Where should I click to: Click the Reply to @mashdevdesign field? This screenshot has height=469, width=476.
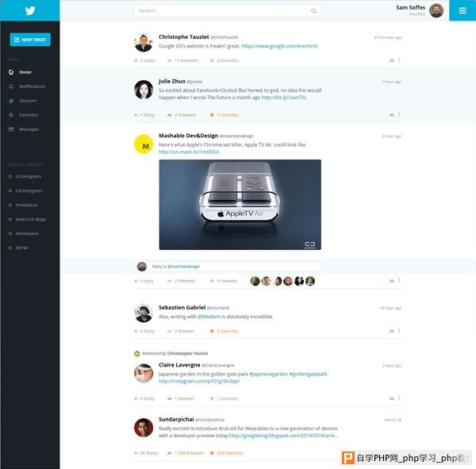point(234,267)
